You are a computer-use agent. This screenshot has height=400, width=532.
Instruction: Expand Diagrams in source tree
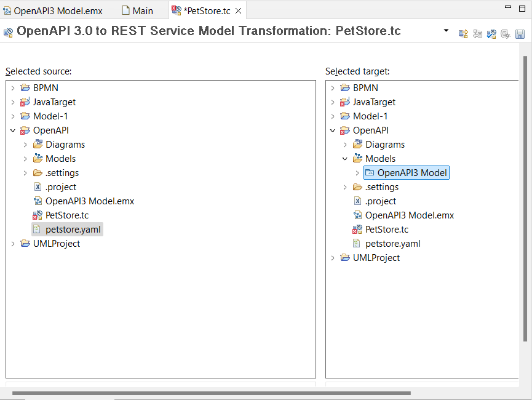25,145
